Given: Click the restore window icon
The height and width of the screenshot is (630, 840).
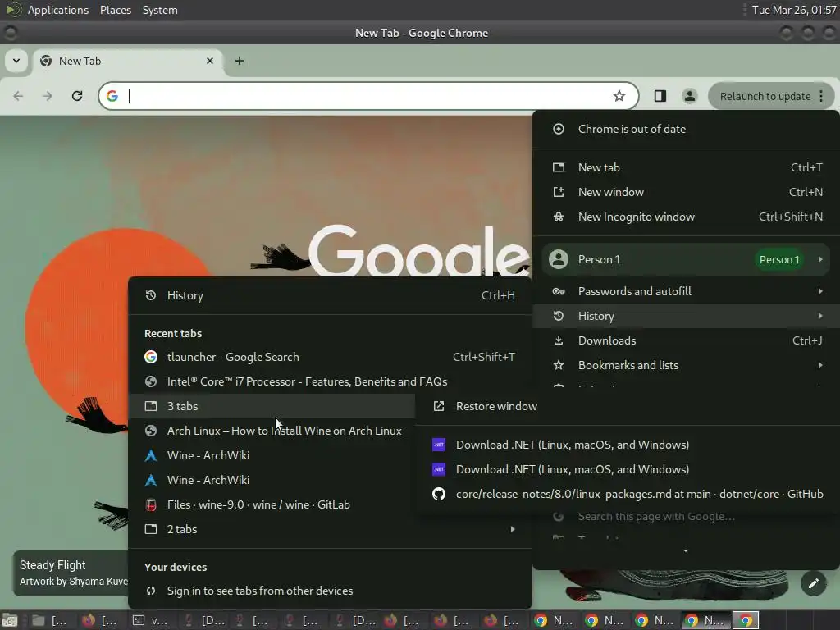Looking at the screenshot, I should [x=439, y=406].
